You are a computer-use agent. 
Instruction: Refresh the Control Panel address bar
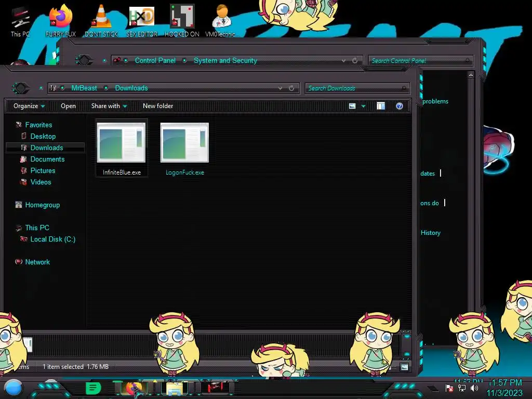[354, 60]
